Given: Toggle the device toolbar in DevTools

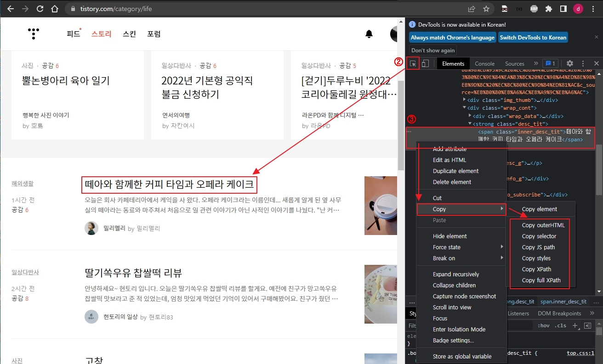Looking at the screenshot, I should coord(425,63).
